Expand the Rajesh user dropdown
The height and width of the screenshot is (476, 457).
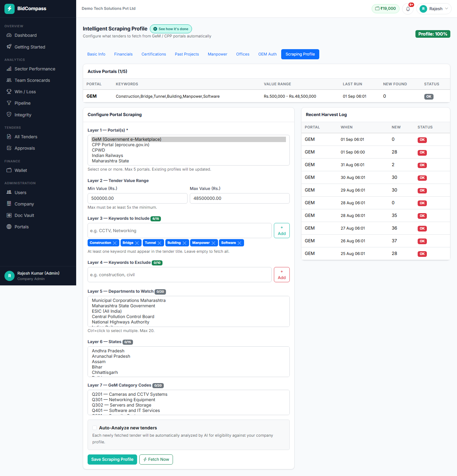pyautogui.click(x=434, y=9)
